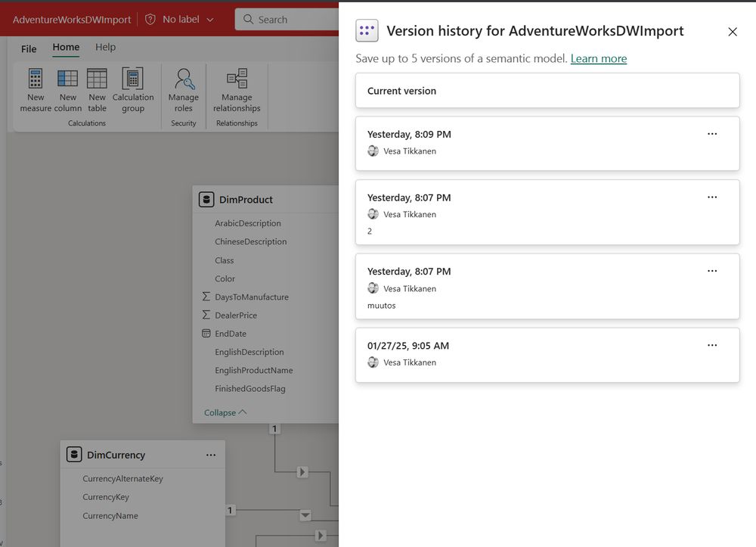Image resolution: width=756 pixels, height=547 pixels.
Task: Select the ChineseDescription column
Action: [x=251, y=241]
